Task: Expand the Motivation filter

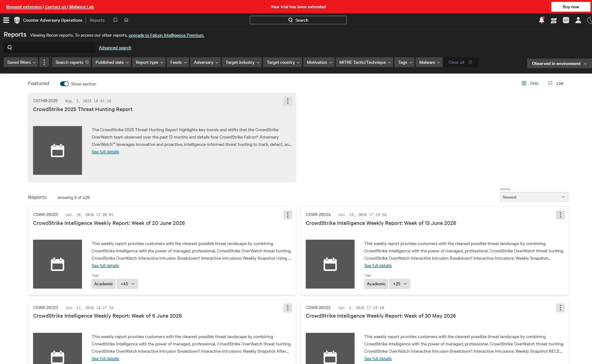Action: tap(319, 62)
